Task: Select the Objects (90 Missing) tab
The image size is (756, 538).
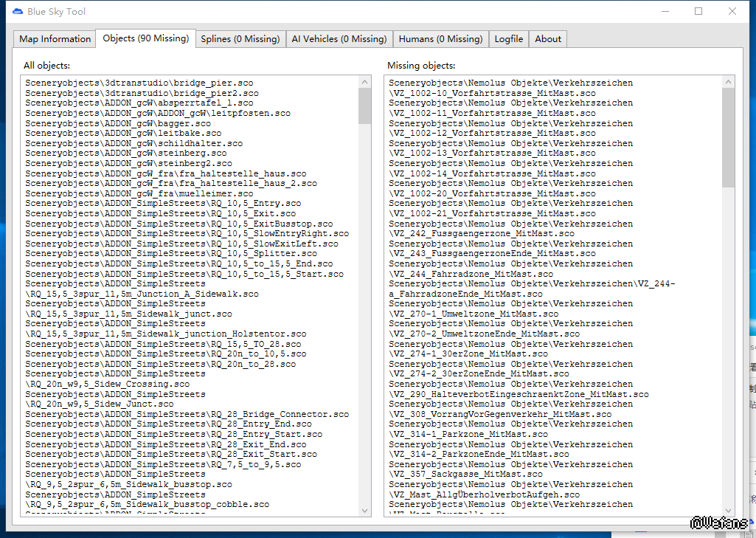Action: tap(146, 38)
